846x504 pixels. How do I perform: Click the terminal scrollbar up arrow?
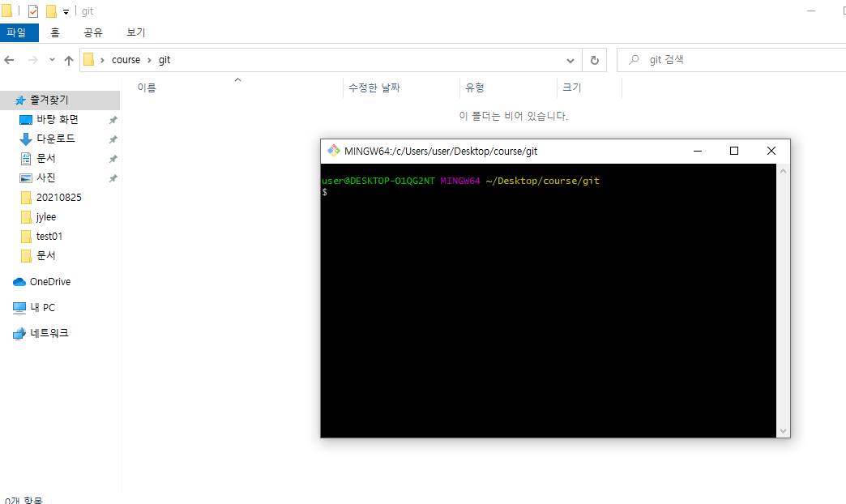[x=783, y=171]
